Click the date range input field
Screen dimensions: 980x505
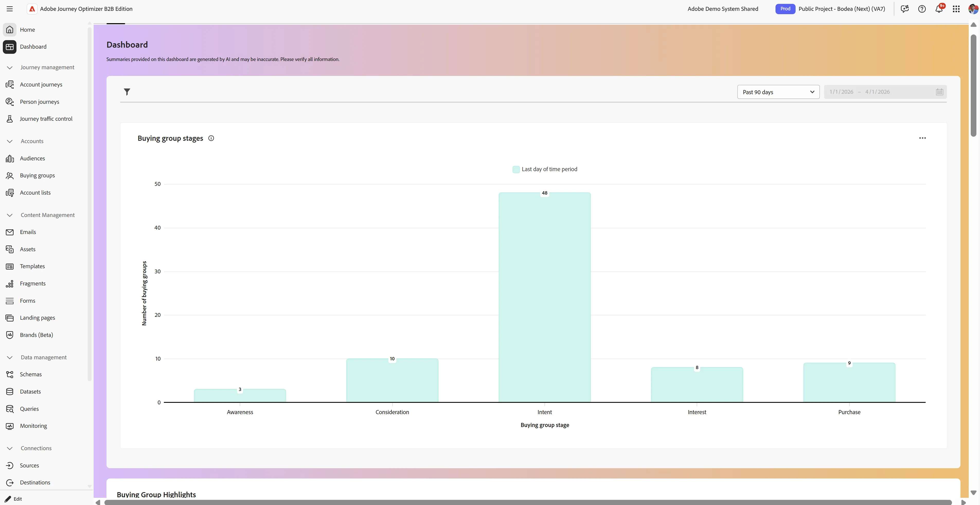885,92
